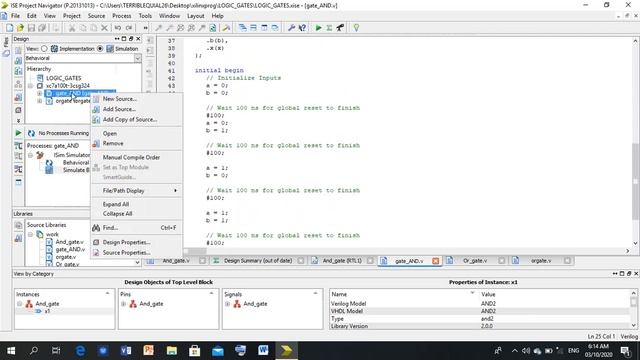Choose Add Source... from context menu

pos(136,109)
